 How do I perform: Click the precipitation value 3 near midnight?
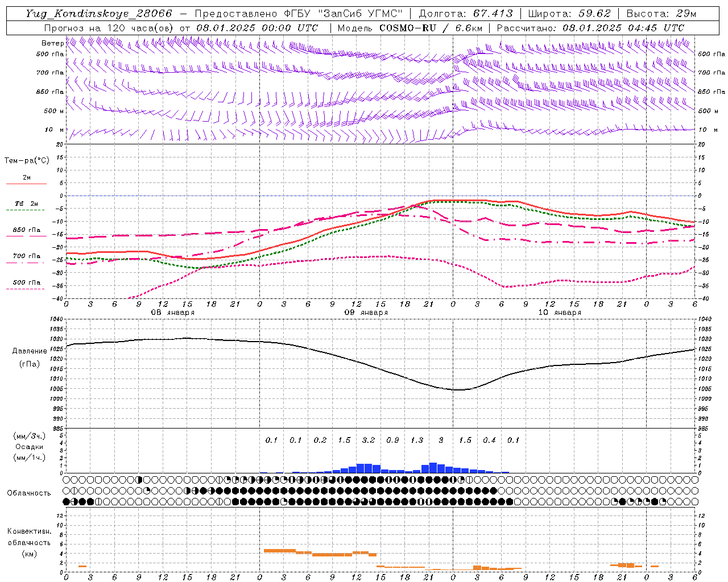pos(441,440)
